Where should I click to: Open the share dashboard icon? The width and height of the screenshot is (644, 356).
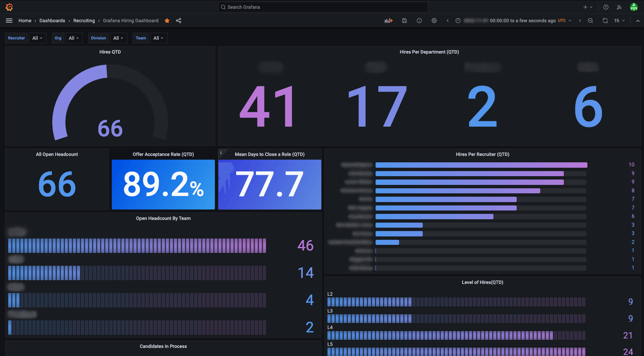point(178,21)
